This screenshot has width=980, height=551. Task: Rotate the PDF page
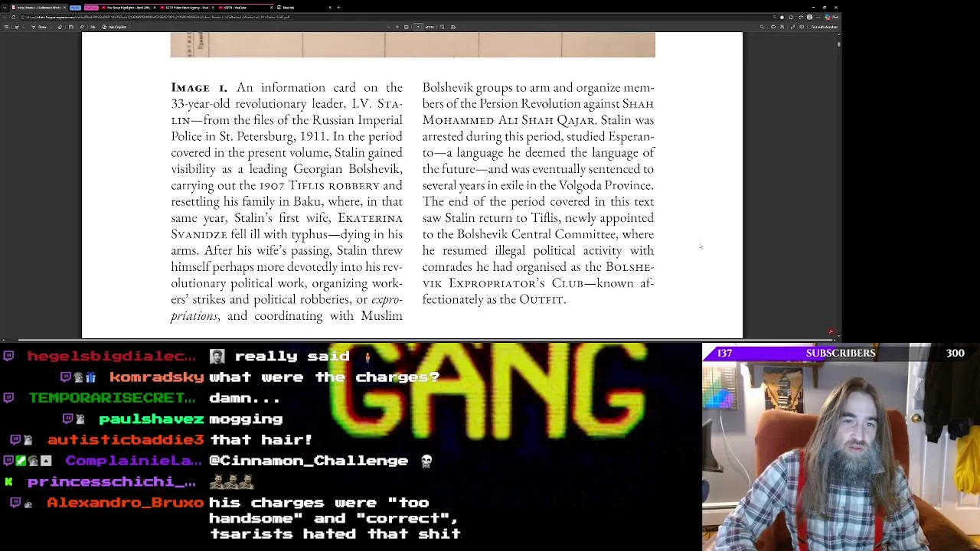tap(443, 27)
